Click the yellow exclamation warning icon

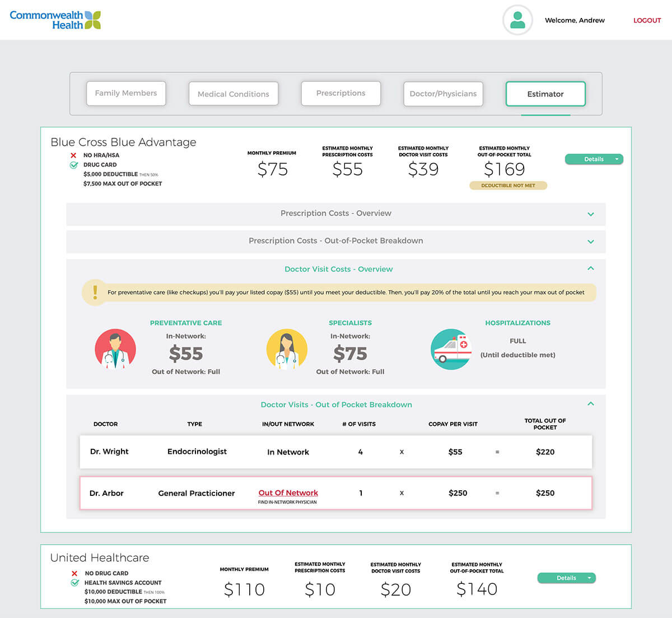point(95,292)
